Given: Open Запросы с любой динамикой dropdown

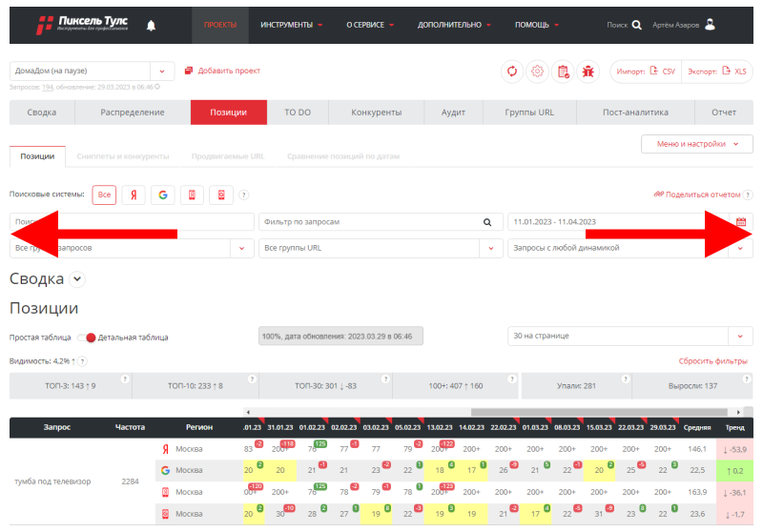Looking at the screenshot, I should coord(630,248).
